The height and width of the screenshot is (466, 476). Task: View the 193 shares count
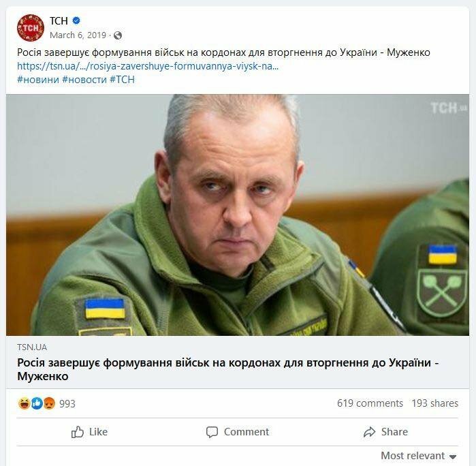pos(434,403)
